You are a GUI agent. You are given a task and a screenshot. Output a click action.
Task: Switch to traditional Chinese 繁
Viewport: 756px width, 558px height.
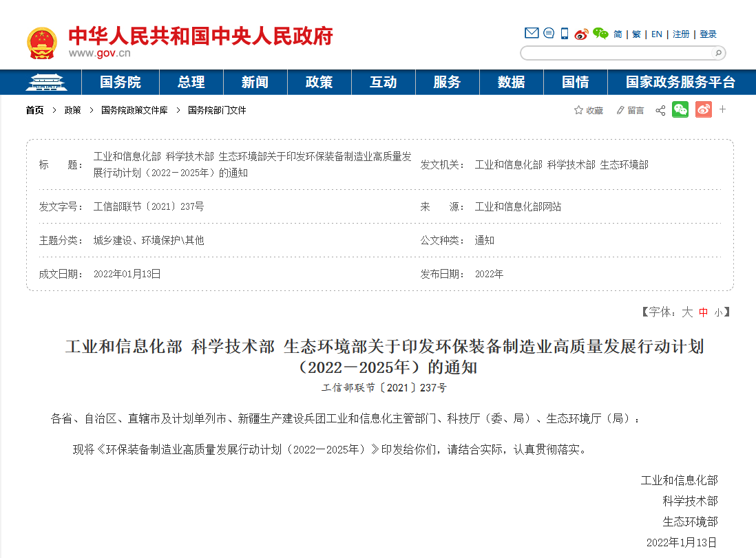pyautogui.click(x=636, y=34)
